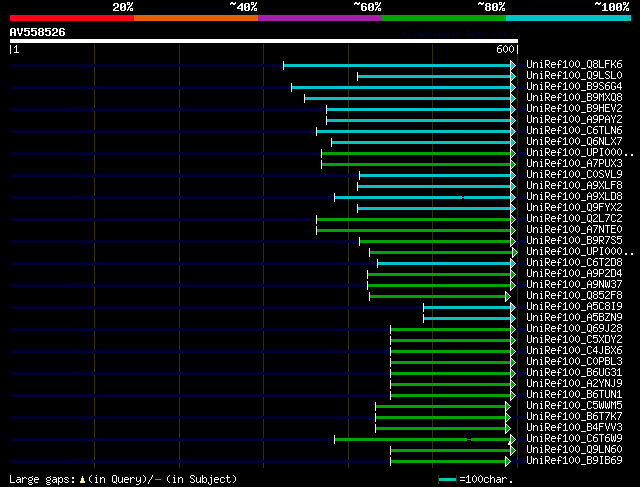Click arrowhead ending the C5WWM5 alignment bar
Image resolution: width=640 pixels, height=487 pixels.
(x=508, y=407)
